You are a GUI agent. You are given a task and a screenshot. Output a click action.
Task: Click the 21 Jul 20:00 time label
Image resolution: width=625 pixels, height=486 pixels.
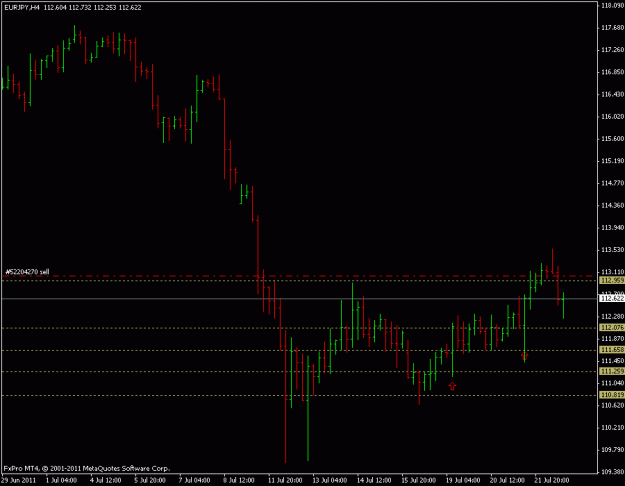point(552,480)
